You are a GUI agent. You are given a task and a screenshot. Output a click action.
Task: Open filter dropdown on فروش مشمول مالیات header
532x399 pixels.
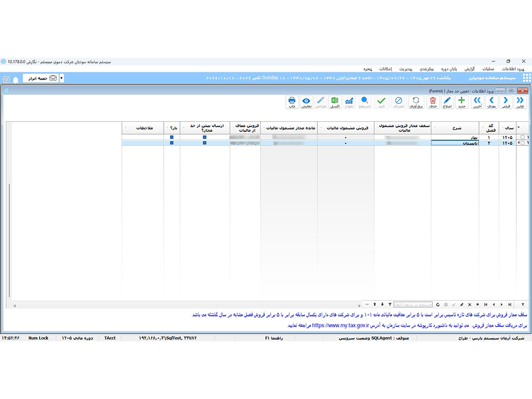coord(321,128)
